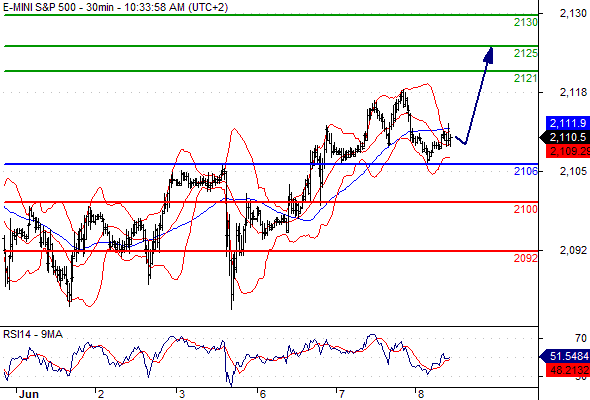This screenshot has height=400, width=590.
Task: Click the black 2,110.5 last price tag
Action: click(565, 137)
